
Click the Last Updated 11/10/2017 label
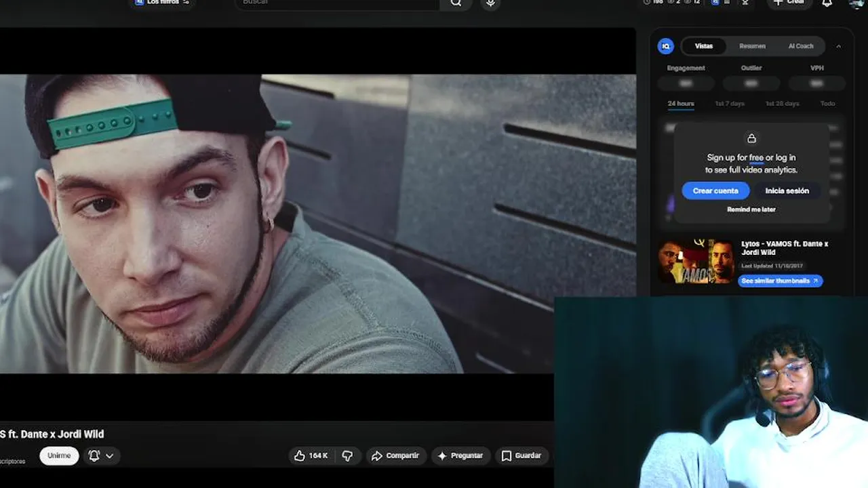772,266
